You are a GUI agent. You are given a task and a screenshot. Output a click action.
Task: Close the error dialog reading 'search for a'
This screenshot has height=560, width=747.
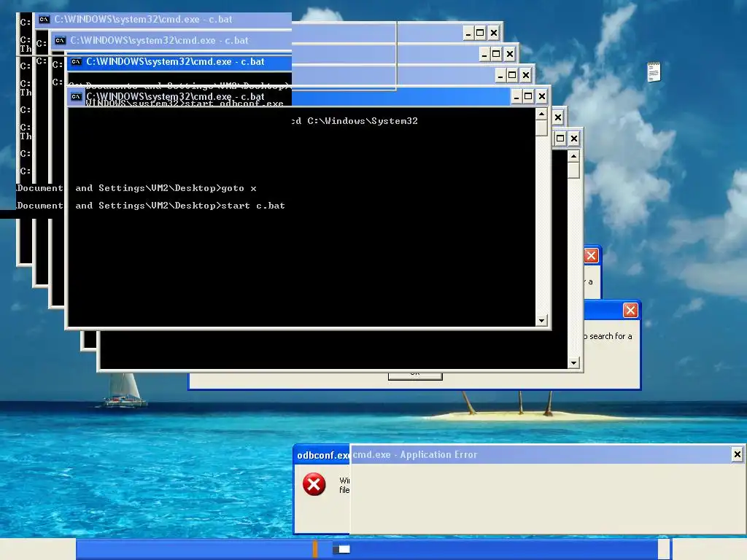630,311
